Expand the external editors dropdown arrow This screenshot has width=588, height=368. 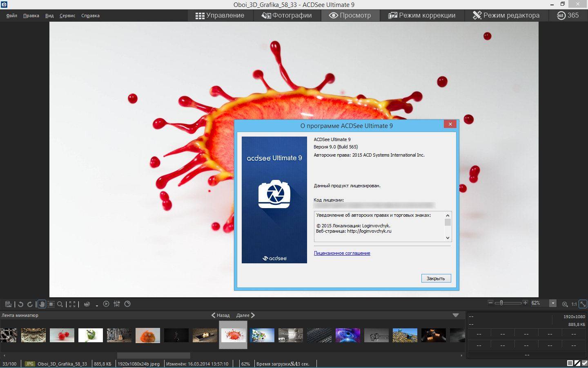97,305
